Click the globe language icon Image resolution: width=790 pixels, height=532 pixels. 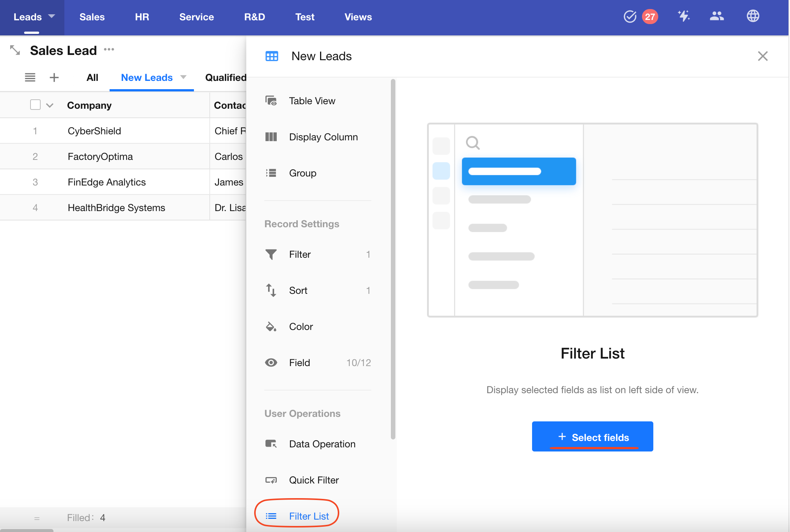point(753,16)
